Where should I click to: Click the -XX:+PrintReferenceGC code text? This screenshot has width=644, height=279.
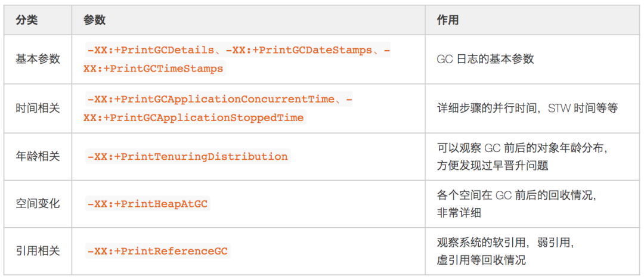click(x=157, y=250)
